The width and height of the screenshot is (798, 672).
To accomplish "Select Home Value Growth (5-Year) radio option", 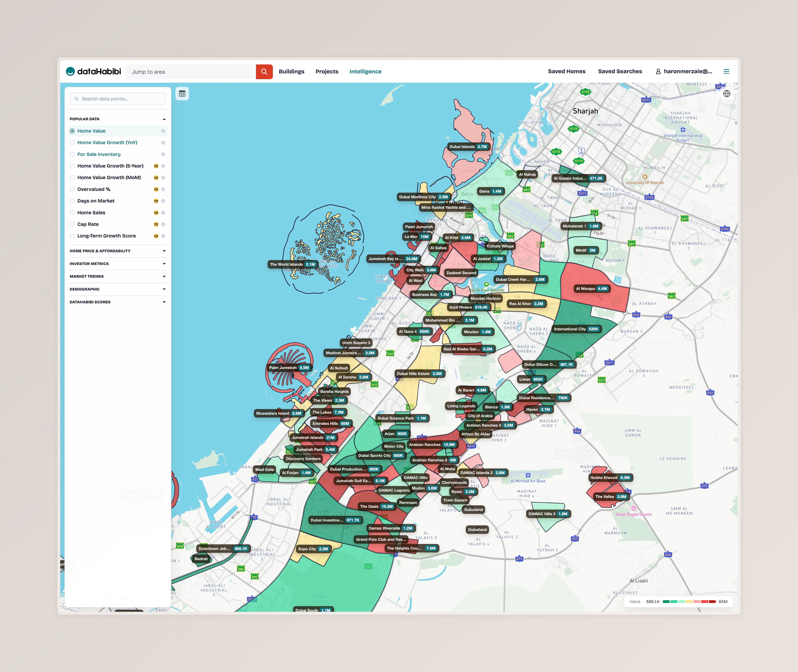I will click(x=72, y=166).
